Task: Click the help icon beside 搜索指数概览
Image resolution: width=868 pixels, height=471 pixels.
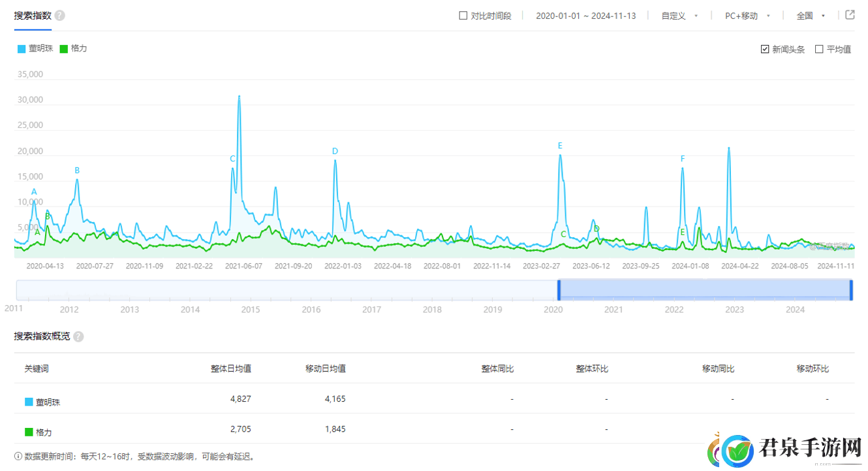Action: pyautogui.click(x=78, y=336)
